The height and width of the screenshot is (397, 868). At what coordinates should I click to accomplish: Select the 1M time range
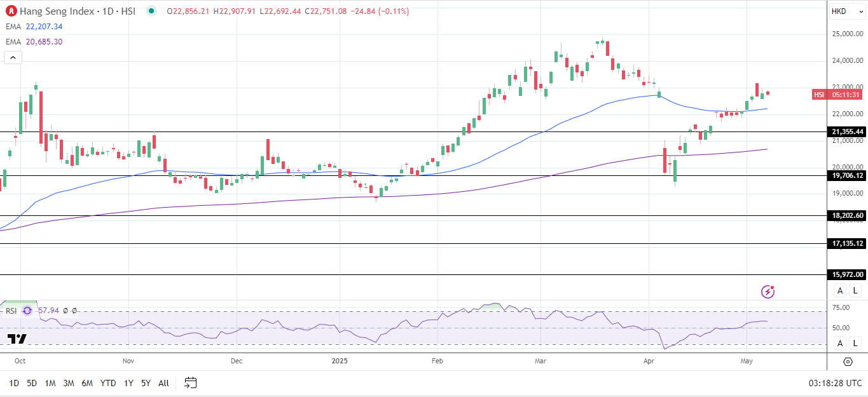click(50, 383)
